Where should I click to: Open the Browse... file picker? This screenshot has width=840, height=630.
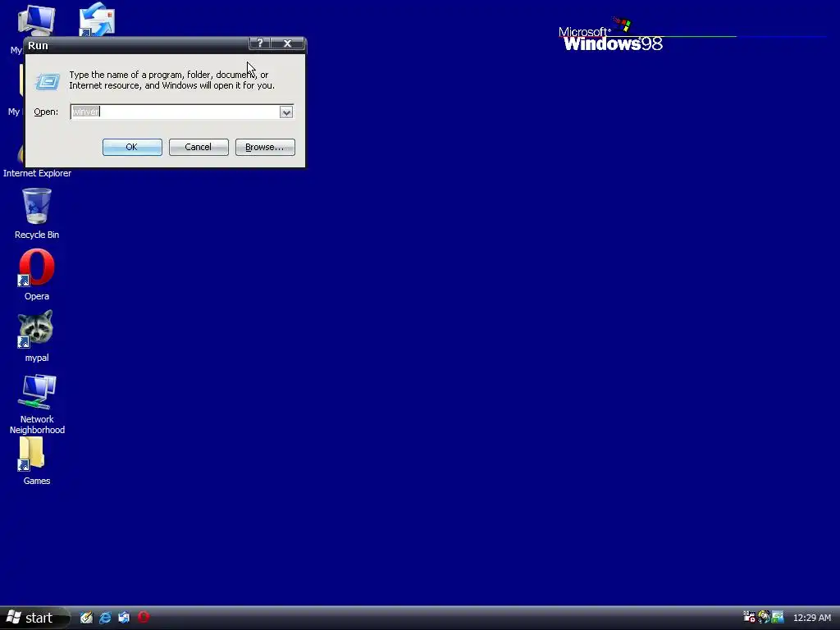click(x=265, y=147)
